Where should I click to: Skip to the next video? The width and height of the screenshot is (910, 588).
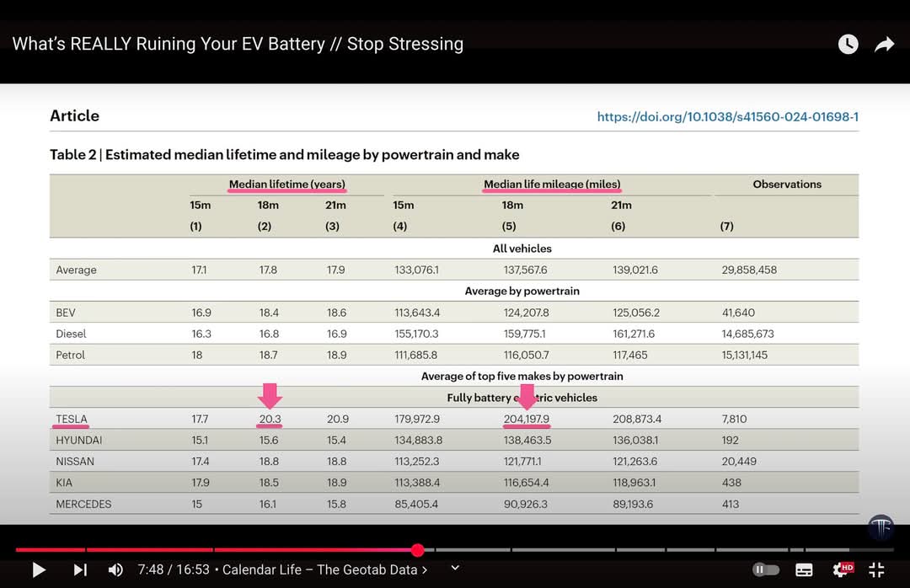(x=80, y=570)
